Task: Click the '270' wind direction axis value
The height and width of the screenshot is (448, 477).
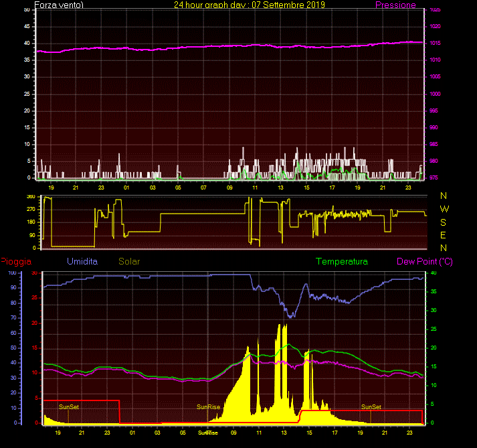Action: pyautogui.click(x=31, y=209)
